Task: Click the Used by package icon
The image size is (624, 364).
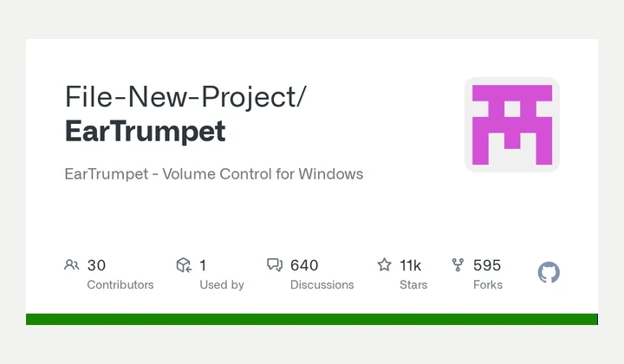Action: coord(184,265)
